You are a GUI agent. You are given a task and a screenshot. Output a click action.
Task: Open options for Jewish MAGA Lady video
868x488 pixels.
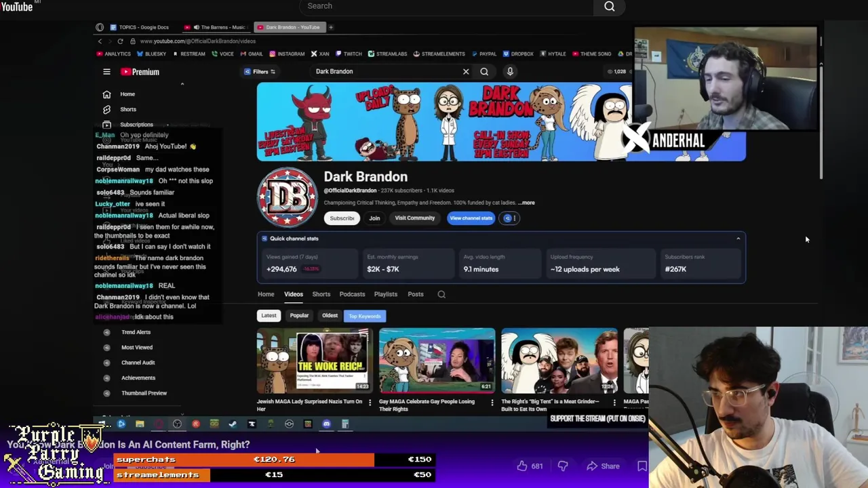pos(370,403)
